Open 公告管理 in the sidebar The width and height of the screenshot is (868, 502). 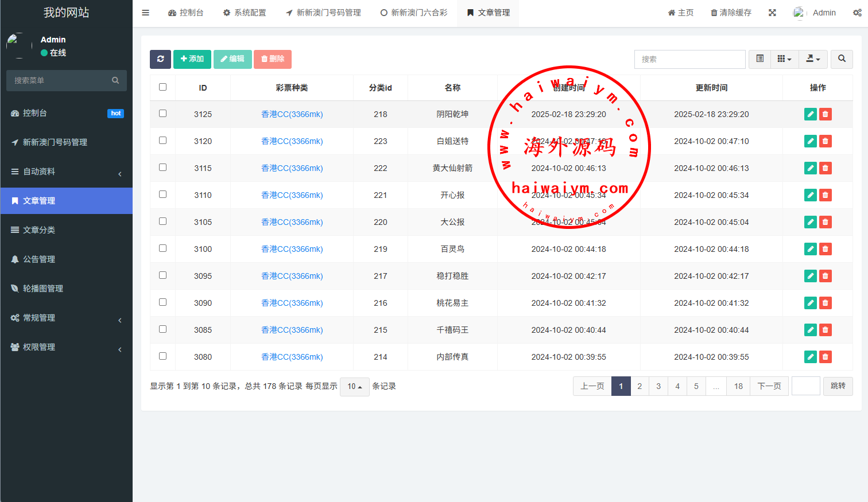coord(39,259)
